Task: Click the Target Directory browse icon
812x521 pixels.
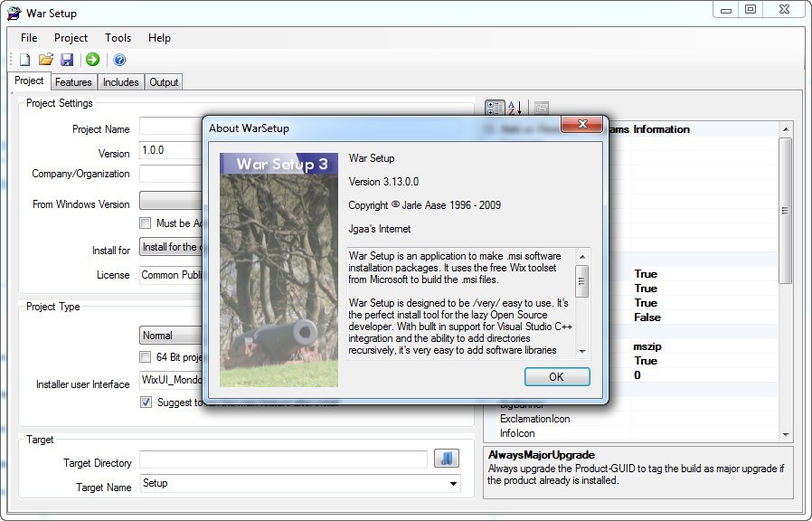Action: click(447, 459)
